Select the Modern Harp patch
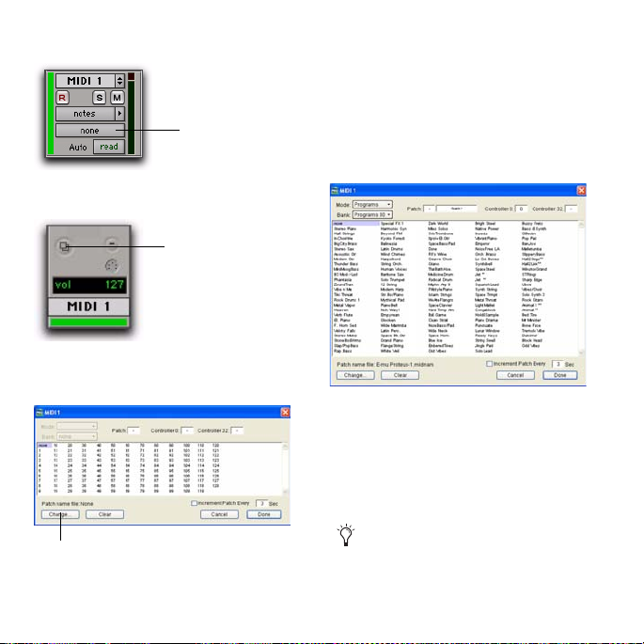The image size is (644, 644). 392,290
